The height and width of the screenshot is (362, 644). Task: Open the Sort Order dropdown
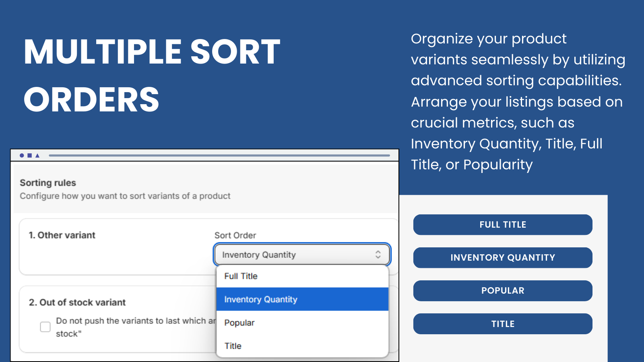(301, 254)
